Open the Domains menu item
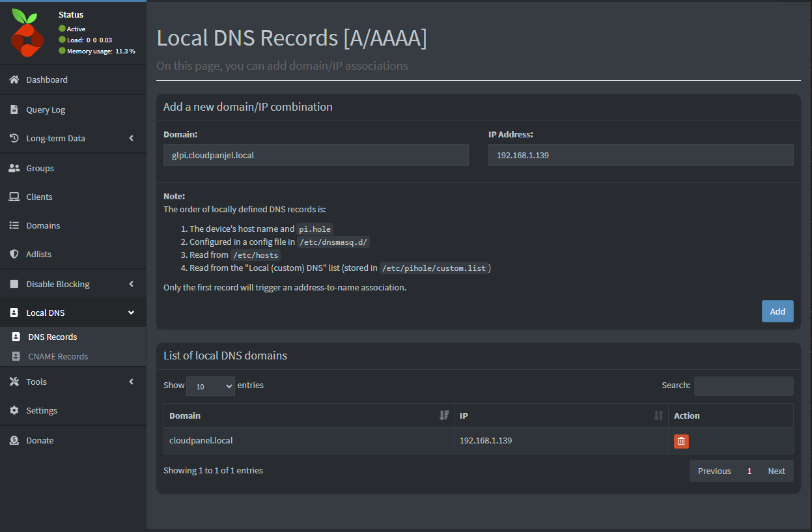This screenshot has width=812, height=532. point(43,225)
